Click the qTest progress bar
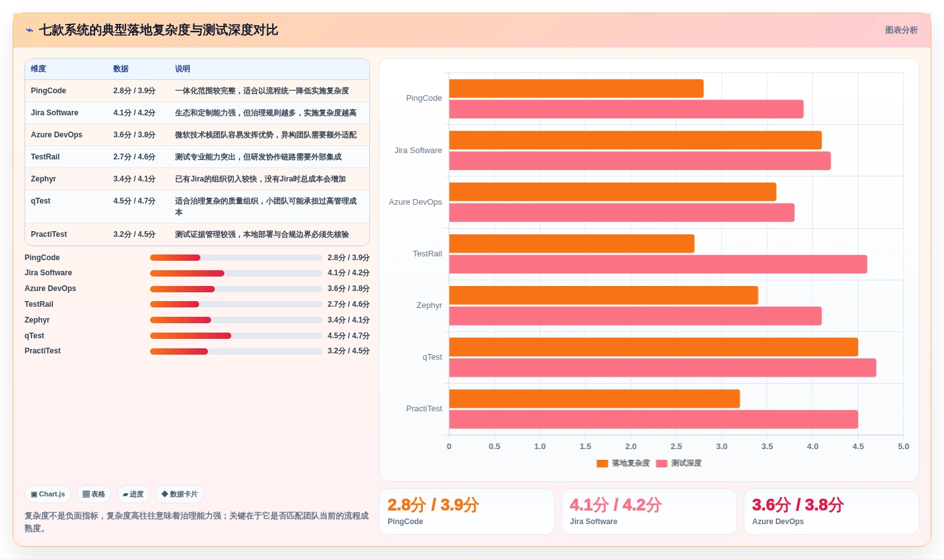The width and height of the screenshot is (944, 560). pos(236,336)
